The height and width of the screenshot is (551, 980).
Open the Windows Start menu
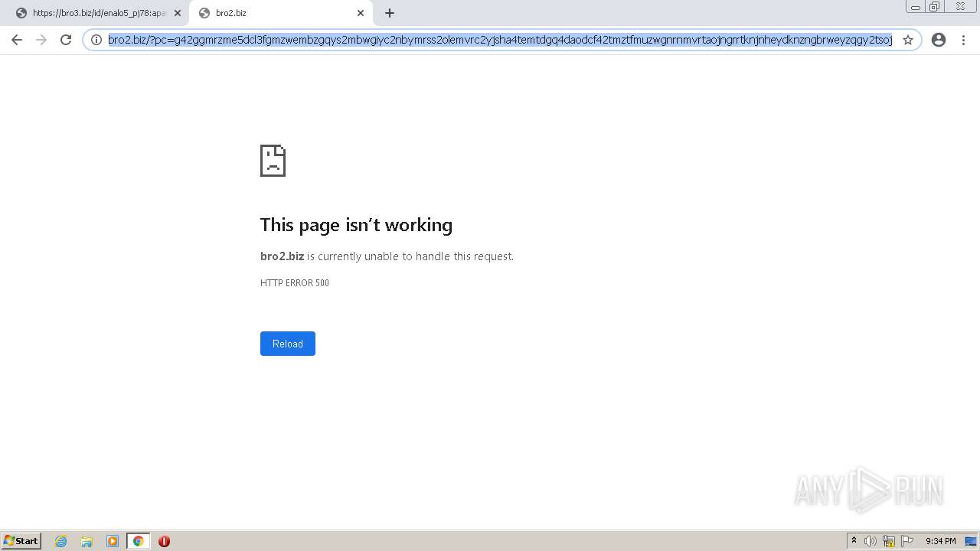tap(21, 541)
